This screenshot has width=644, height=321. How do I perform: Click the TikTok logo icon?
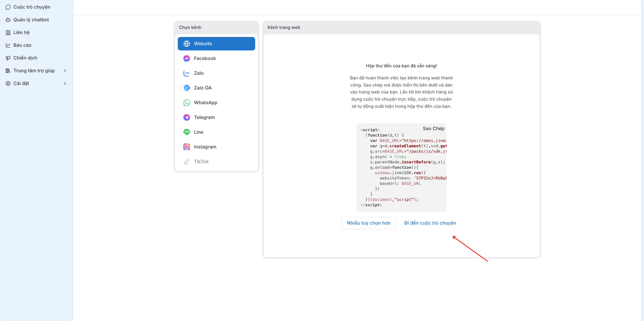coord(186,162)
